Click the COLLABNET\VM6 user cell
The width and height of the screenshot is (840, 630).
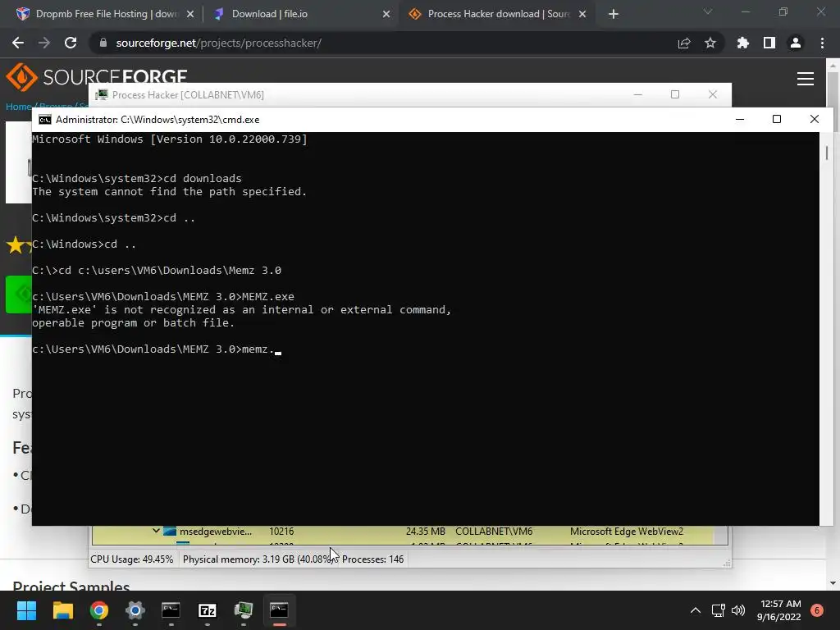[x=494, y=532]
